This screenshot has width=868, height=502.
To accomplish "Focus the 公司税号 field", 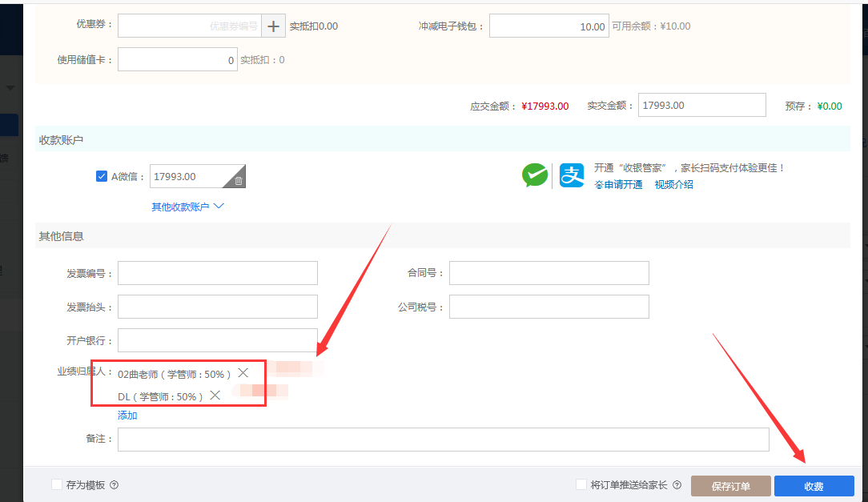I will click(549, 307).
